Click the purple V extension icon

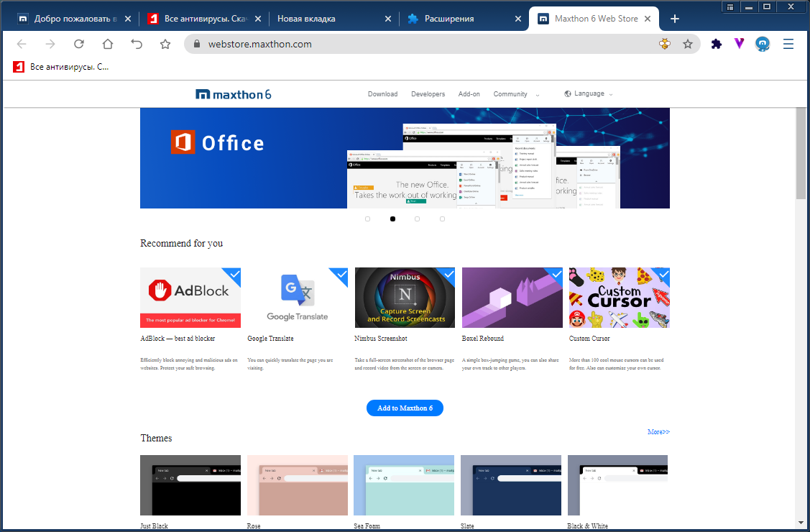pyautogui.click(x=740, y=44)
